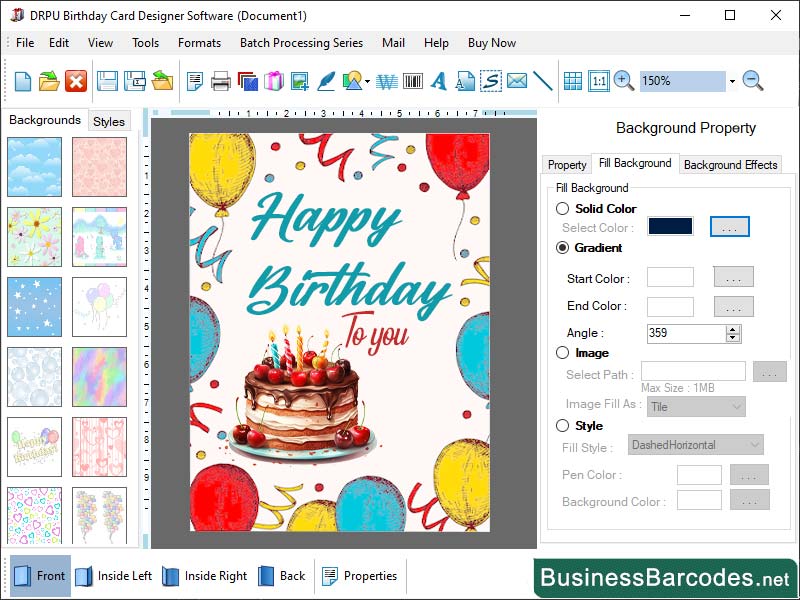Select the Line drawing tool
800x600 pixels.
click(543, 82)
